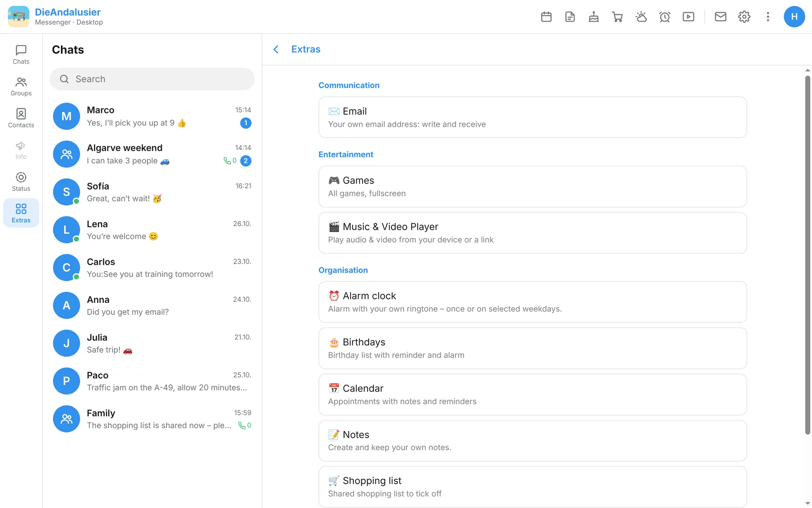Go back using the Extras back arrow
The height and width of the screenshot is (508, 812).
pyautogui.click(x=276, y=49)
